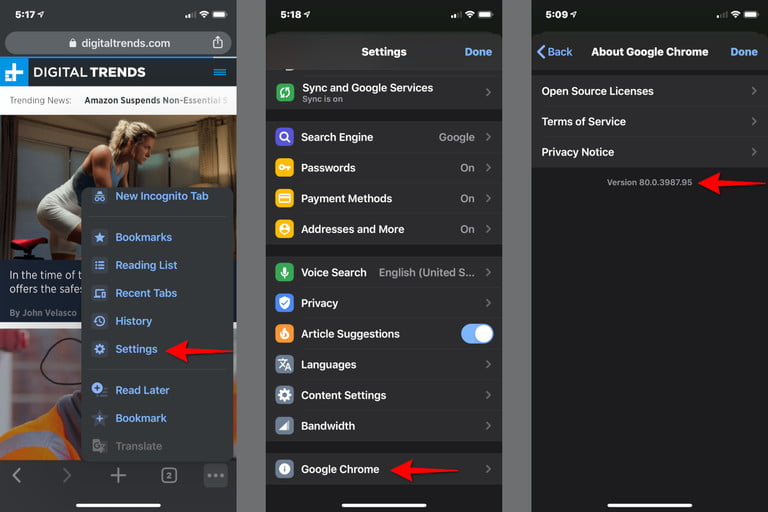The height and width of the screenshot is (512, 768).
Task: Tap Done in About Google Chrome
Action: click(x=744, y=52)
